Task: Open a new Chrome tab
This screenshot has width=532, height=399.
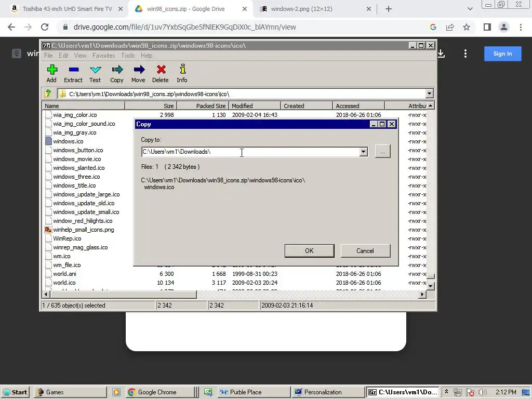Action: coord(389,9)
